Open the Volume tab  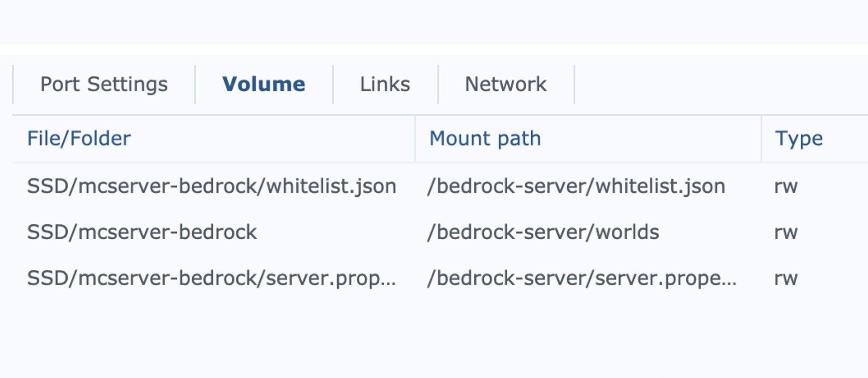(x=264, y=85)
